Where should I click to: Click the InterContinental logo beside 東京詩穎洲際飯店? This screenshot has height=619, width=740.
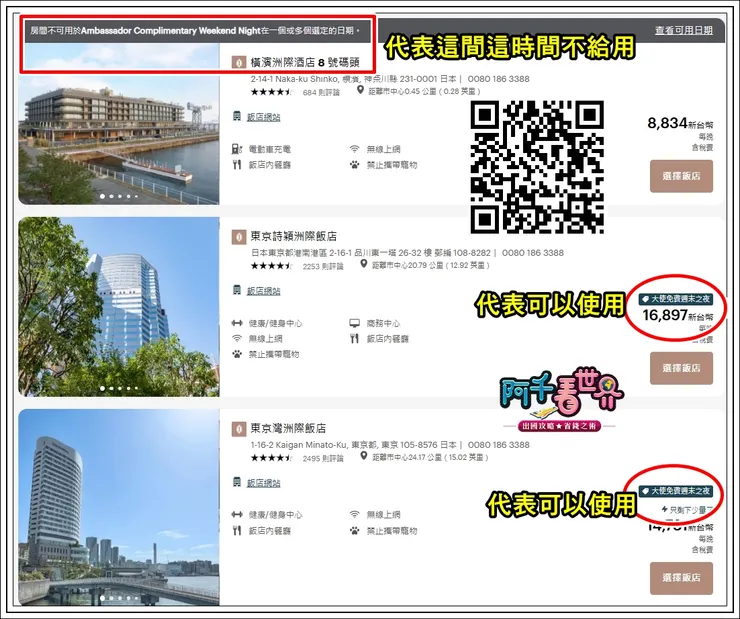pyautogui.click(x=239, y=236)
